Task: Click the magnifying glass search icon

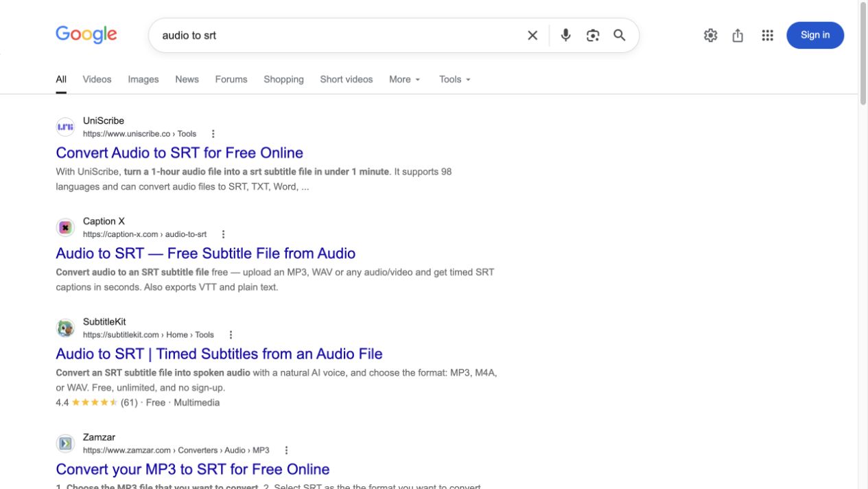Action: 620,35
